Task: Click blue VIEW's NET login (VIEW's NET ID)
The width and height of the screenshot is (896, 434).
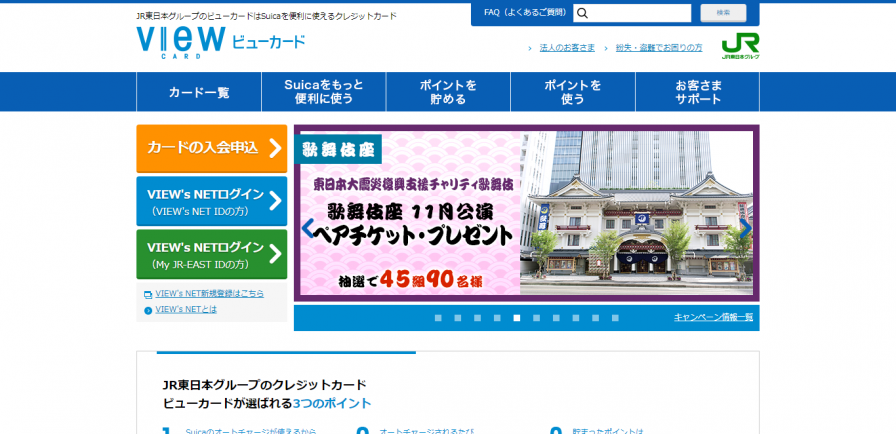Action: click(211, 201)
